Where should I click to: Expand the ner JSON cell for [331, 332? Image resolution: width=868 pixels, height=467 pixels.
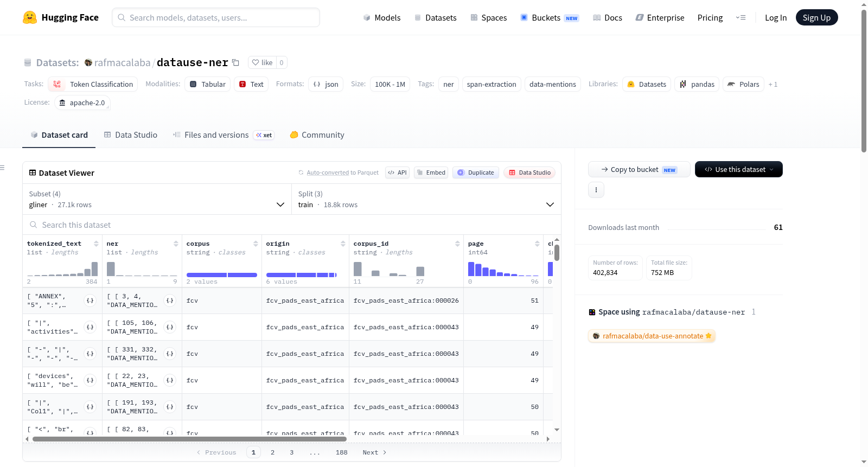(x=170, y=354)
